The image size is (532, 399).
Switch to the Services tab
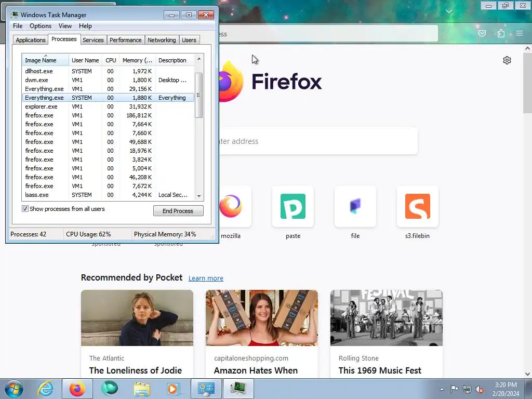click(93, 40)
